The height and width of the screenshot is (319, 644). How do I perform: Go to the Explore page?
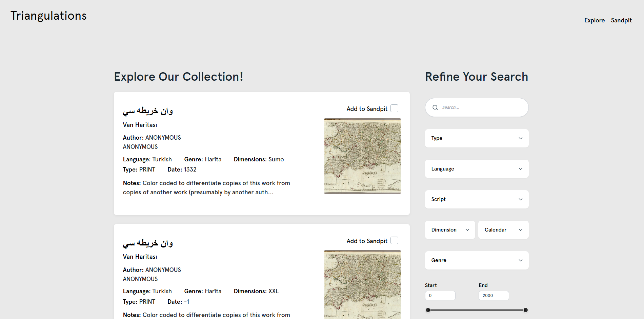[594, 20]
